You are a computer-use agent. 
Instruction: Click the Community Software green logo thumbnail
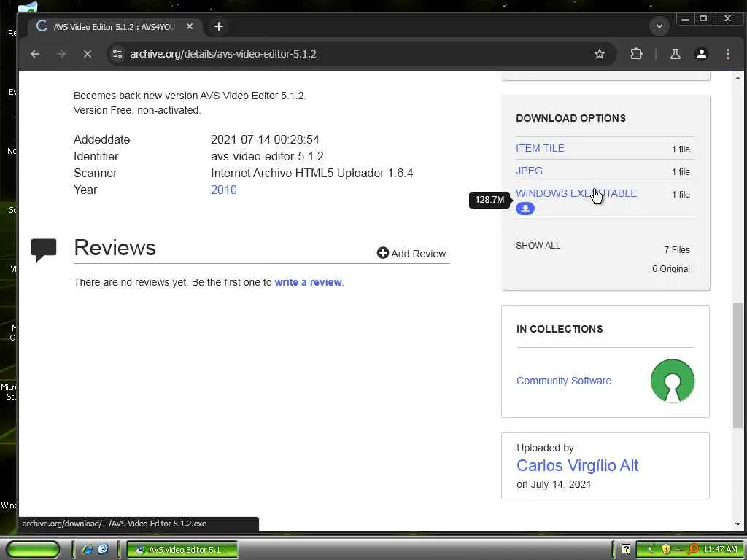(x=672, y=381)
